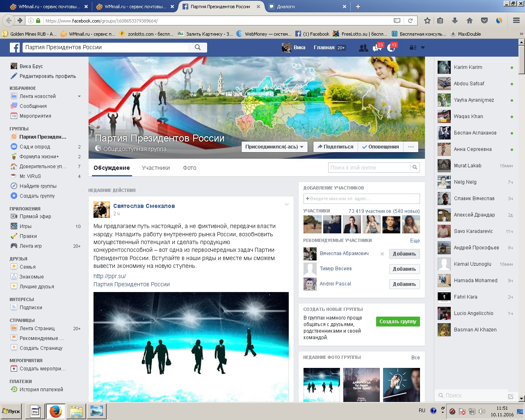Viewport: 525px width, 420px height.
Task: Open Прямой эфир in sidebar apps
Action: tap(35, 216)
